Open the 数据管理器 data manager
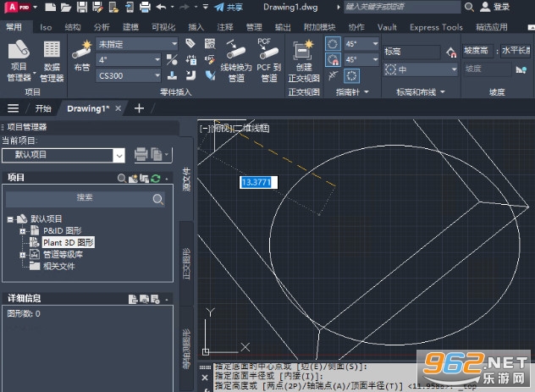The width and height of the screenshot is (535, 392). coord(52,61)
